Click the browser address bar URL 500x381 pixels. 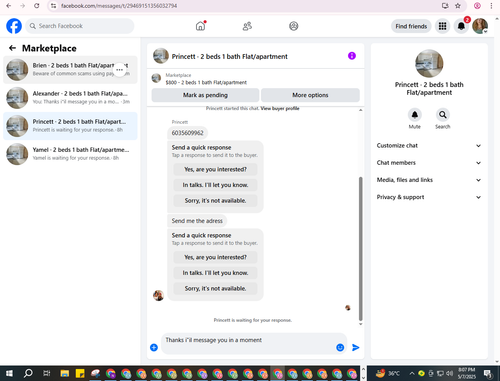pos(119,6)
